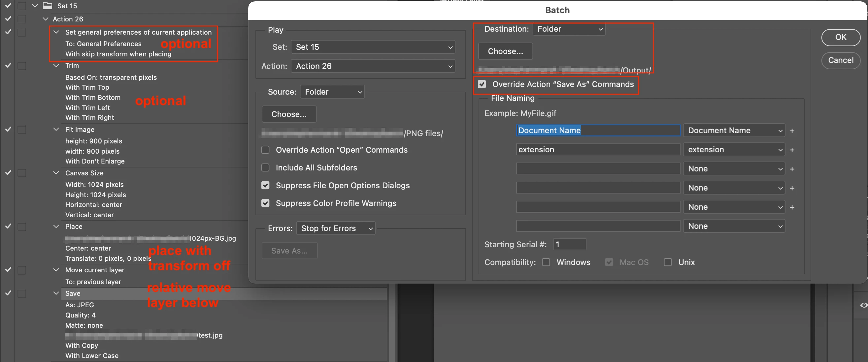Open the Errors Stop for Errors dropdown
This screenshot has width=868, height=362.
[336, 228]
